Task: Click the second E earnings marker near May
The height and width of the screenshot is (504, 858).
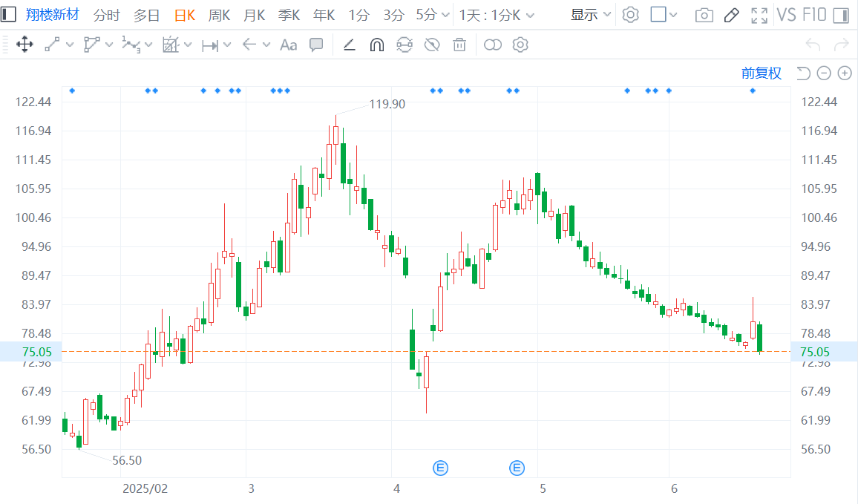Action: coord(517,468)
